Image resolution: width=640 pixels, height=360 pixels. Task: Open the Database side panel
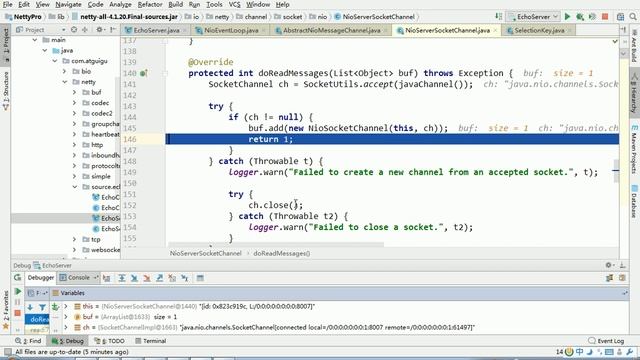coord(635,202)
